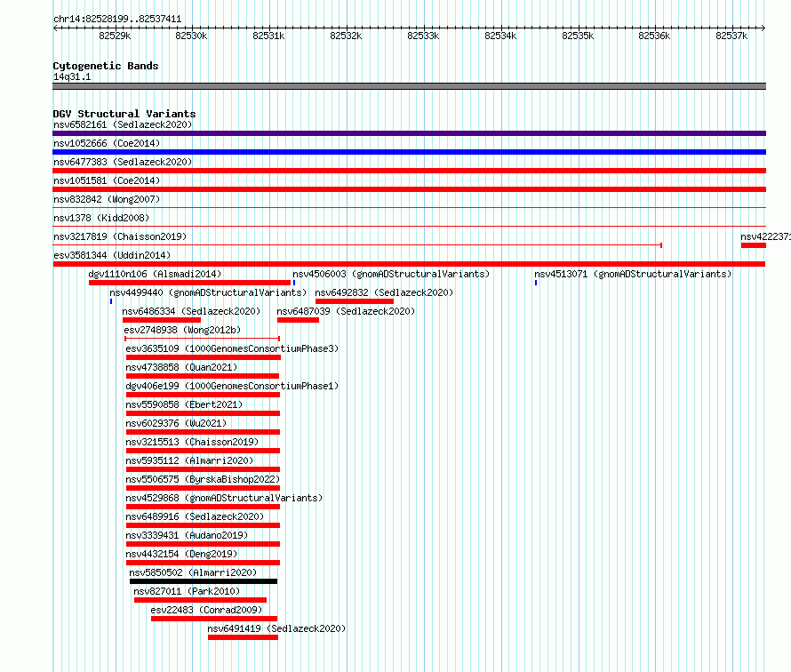
Task: Select the black bar under nsv5850502
Action: tap(204, 581)
